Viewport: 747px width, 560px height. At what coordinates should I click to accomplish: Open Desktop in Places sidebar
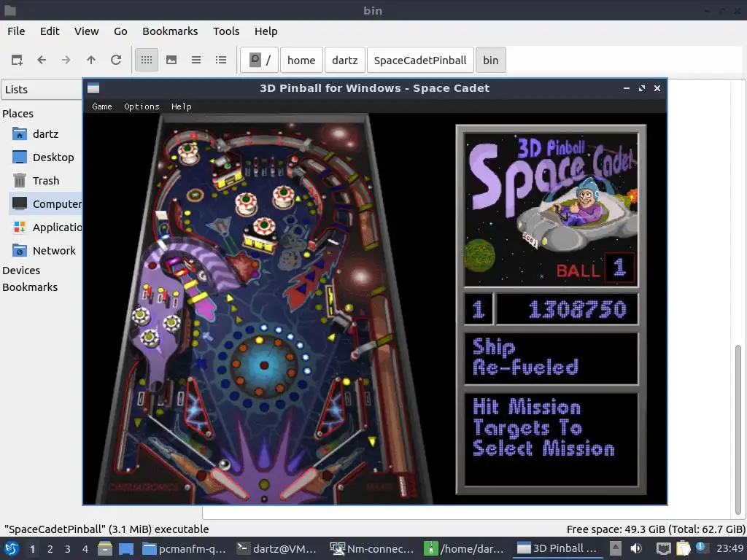46,157
